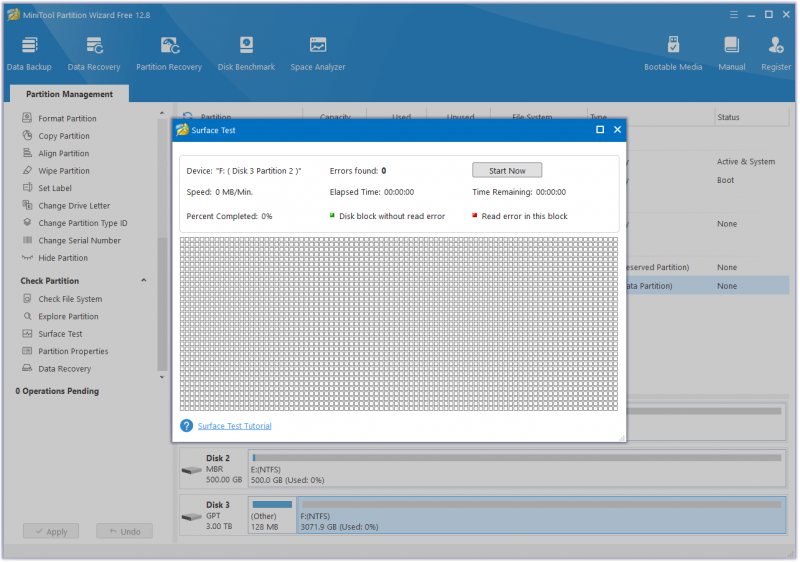Viewport: 800px width, 562px height.
Task: Select the F:(NTFS) partition bar on Disk 3
Action: click(x=541, y=516)
